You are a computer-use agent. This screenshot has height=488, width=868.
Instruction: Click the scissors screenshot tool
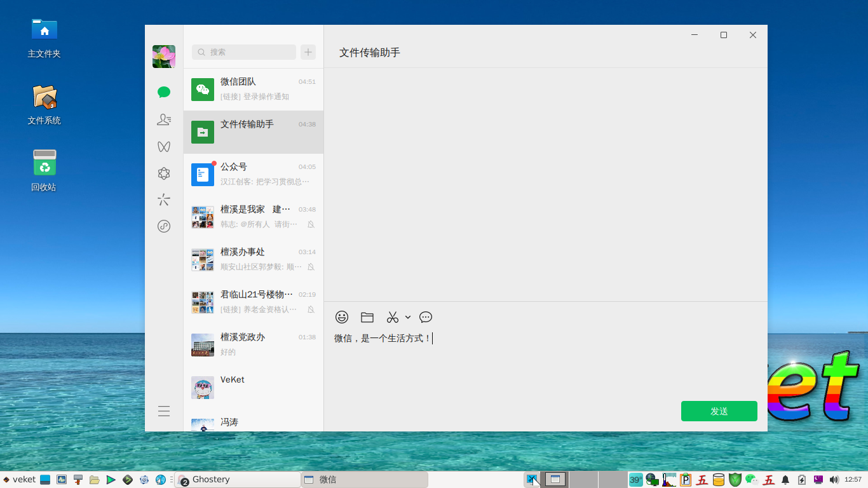click(x=393, y=317)
